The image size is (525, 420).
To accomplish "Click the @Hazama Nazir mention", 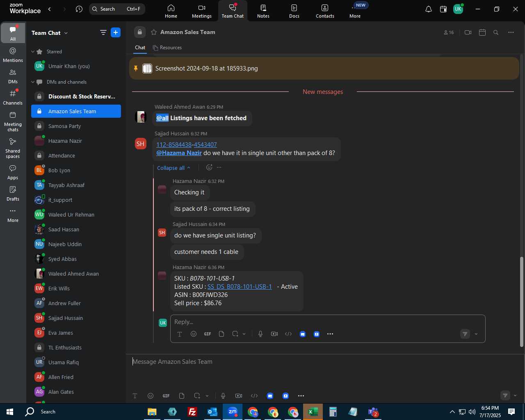I will [x=179, y=153].
